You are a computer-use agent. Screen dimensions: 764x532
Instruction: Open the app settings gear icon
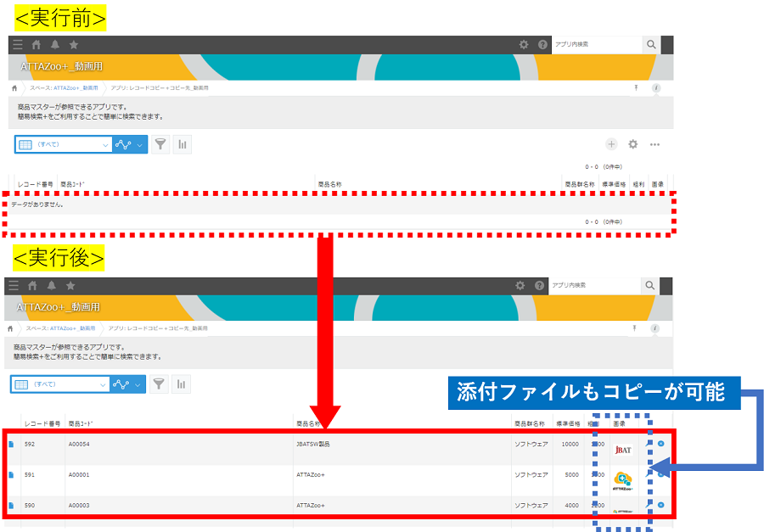(x=632, y=144)
